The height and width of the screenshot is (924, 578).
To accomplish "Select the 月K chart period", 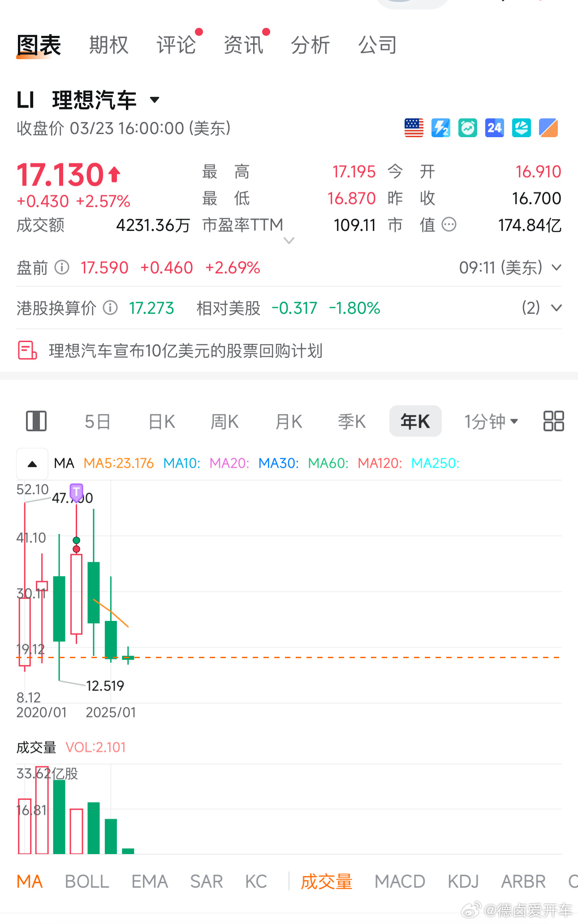I will (289, 421).
